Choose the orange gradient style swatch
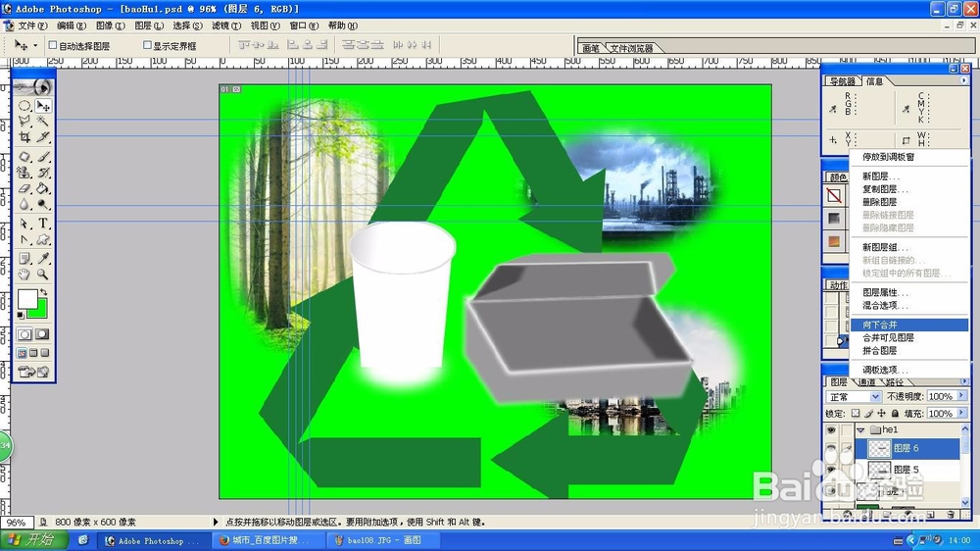This screenshot has height=551, width=980. coord(834,241)
